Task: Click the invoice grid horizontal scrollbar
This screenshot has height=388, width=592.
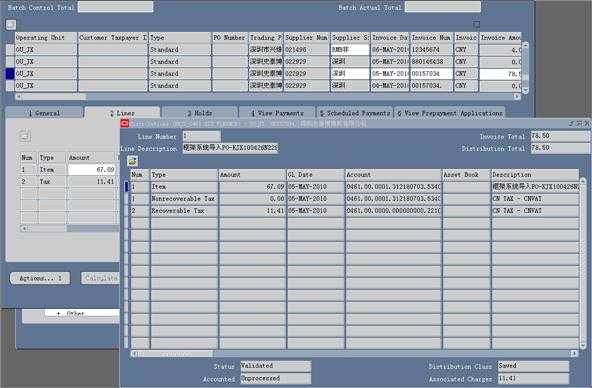Action: (268, 97)
